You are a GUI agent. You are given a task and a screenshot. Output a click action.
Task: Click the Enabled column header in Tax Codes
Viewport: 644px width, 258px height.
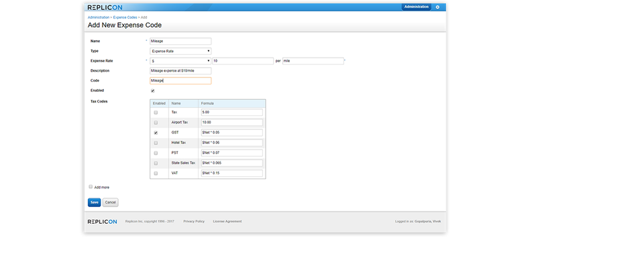click(160, 103)
